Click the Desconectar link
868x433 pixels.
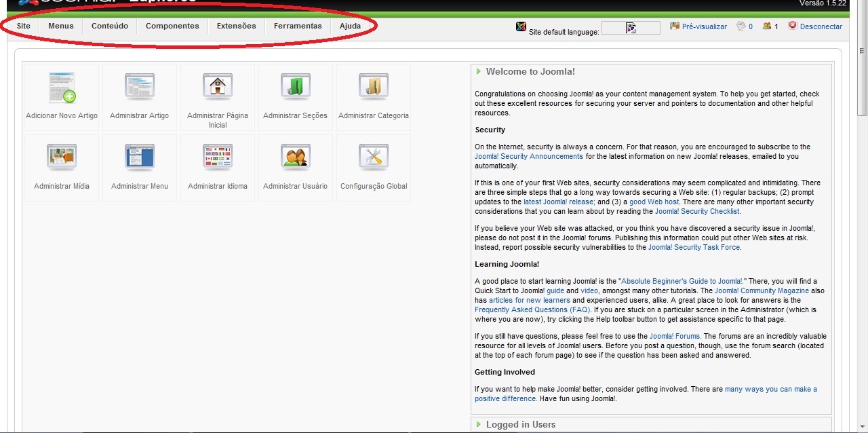tap(821, 26)
